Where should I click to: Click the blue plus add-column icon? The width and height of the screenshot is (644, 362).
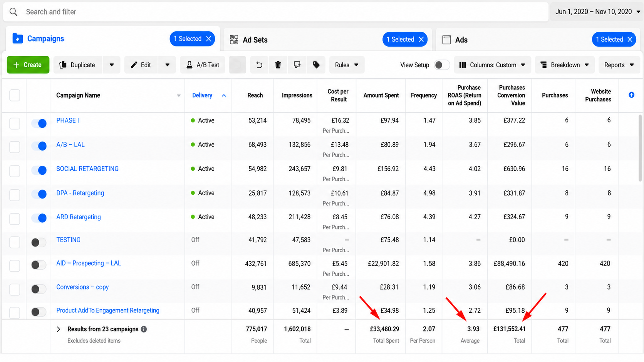coord(631,95)
